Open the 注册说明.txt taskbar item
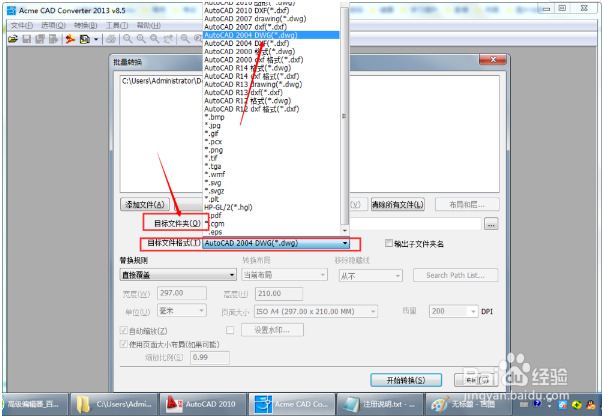This screenshot has height=417, width=602. (380, 404)
